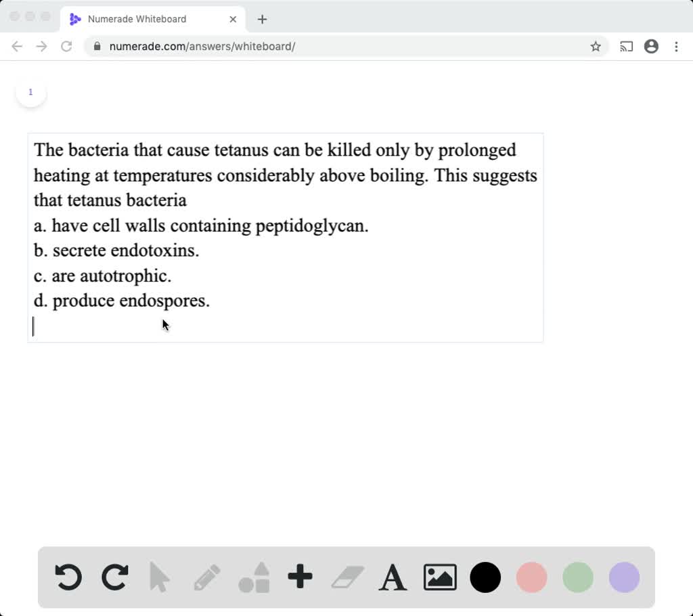Select the Eraser tool
This screenshot has width=693, height=616.
click(x=346, y=577)
